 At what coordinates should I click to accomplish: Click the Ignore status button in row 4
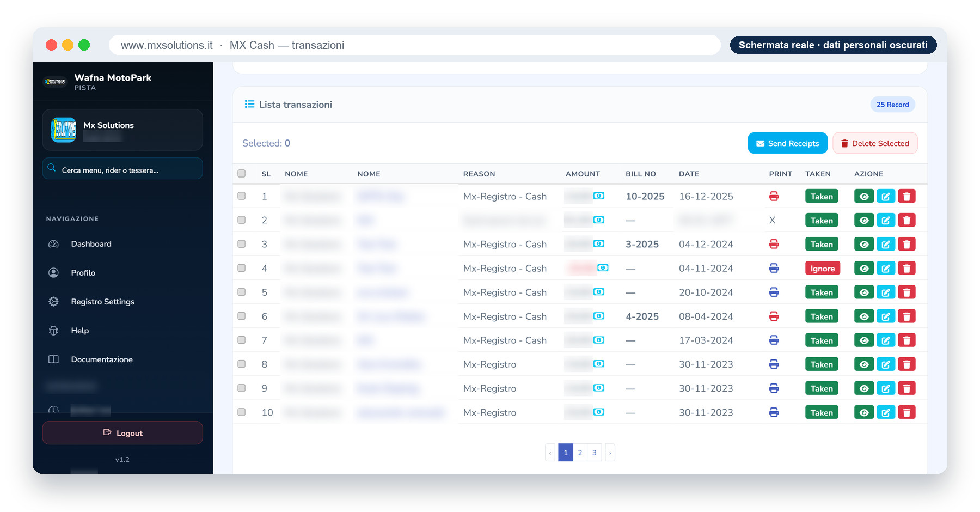coord(823,268)
